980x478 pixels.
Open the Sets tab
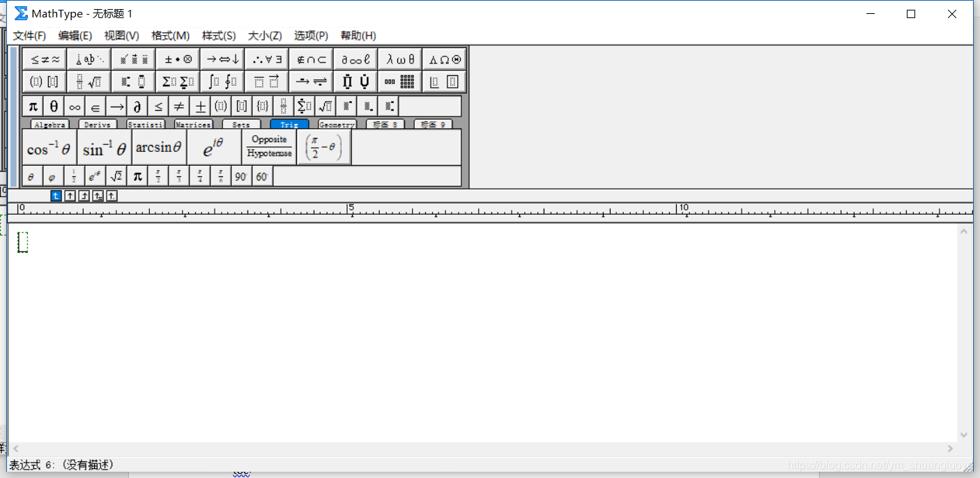click(x=240, y=124)
